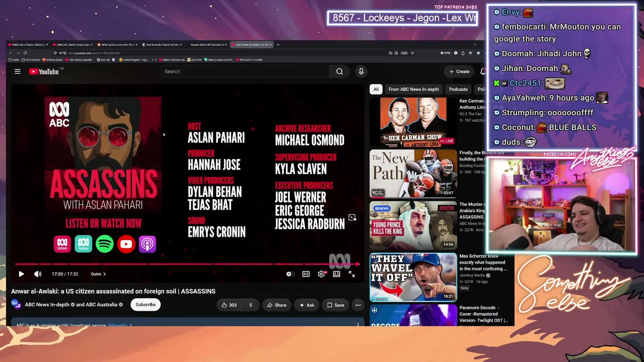The height and width of the screenshot is (362, 644).
Task: Toggle closed captions CC button
Action: [306, 274]
